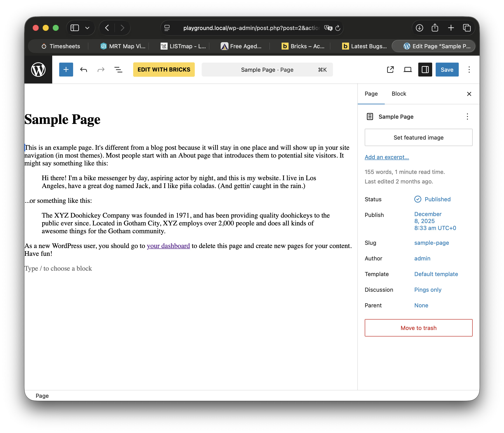Image resolution: width=504 pixels, height=433 pixels.
Task: Open the editor options three-dot menu
Action: (x=469, y=70)
